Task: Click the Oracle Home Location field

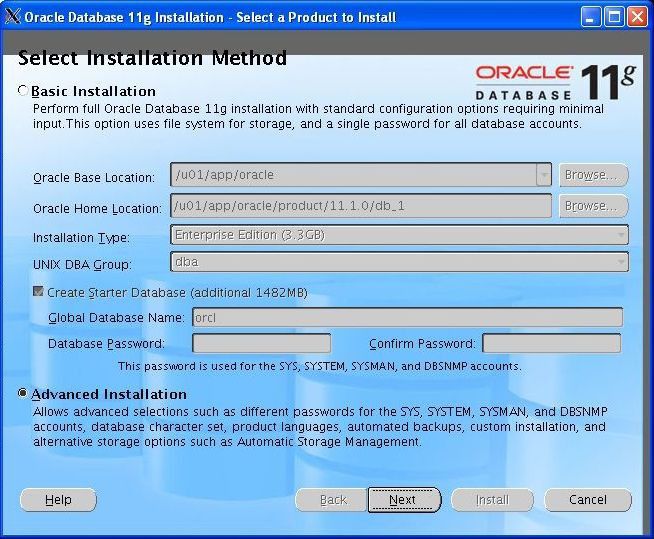Action: [361, 206]
